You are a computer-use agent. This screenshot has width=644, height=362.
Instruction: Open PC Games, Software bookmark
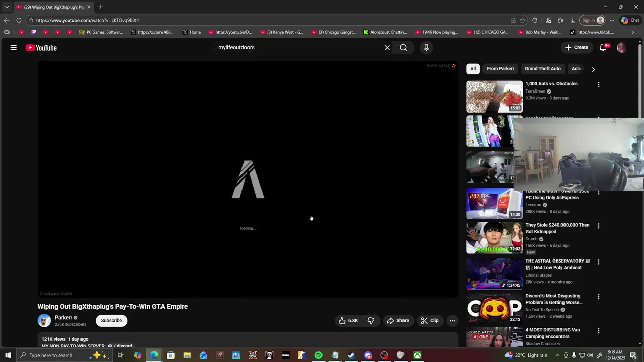click(x=101, y=32)
